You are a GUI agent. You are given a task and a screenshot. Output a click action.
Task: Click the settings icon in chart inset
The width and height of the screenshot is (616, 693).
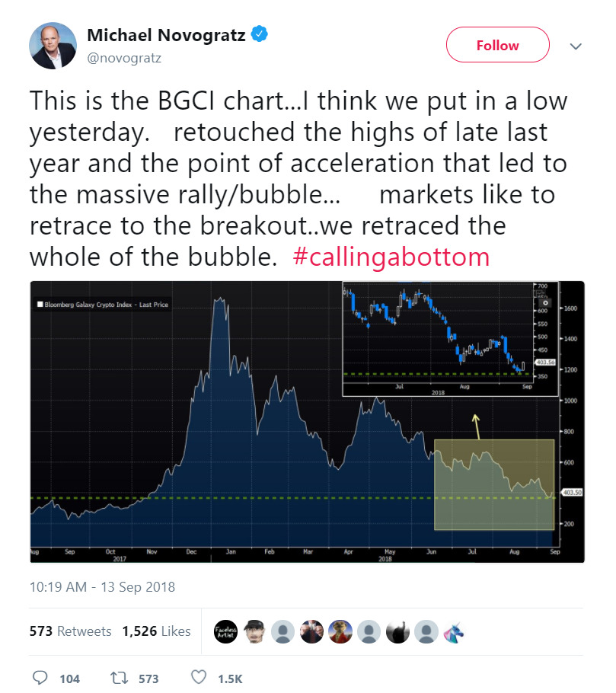tap(545, 303)
